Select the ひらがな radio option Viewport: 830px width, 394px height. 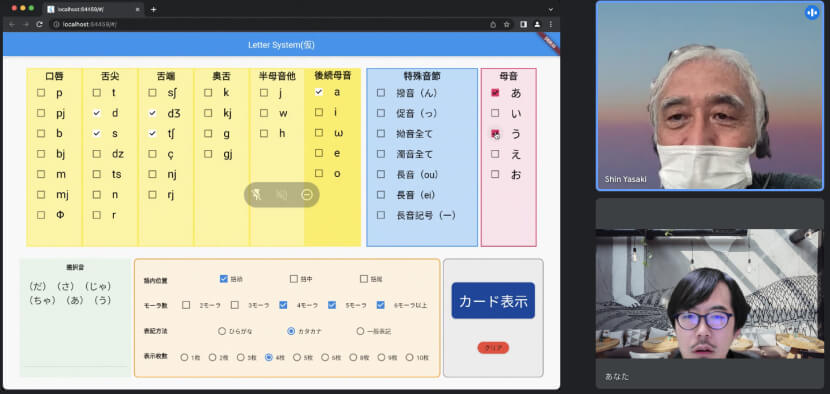tap(222, 331)
